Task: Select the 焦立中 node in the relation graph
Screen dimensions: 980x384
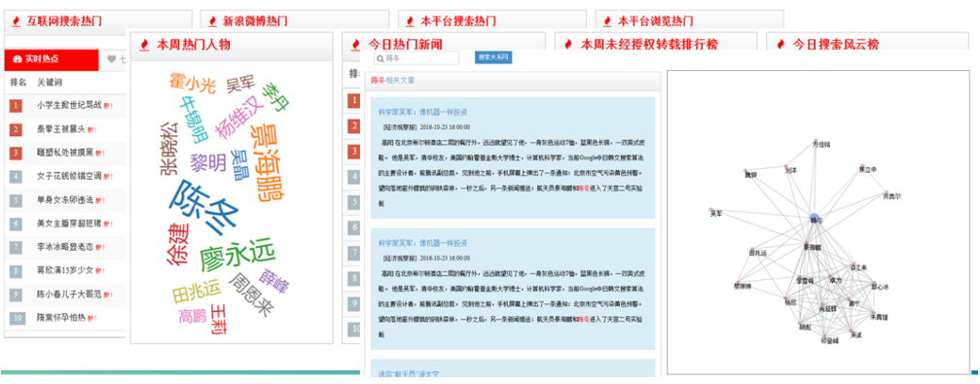Action: (867, 168)
